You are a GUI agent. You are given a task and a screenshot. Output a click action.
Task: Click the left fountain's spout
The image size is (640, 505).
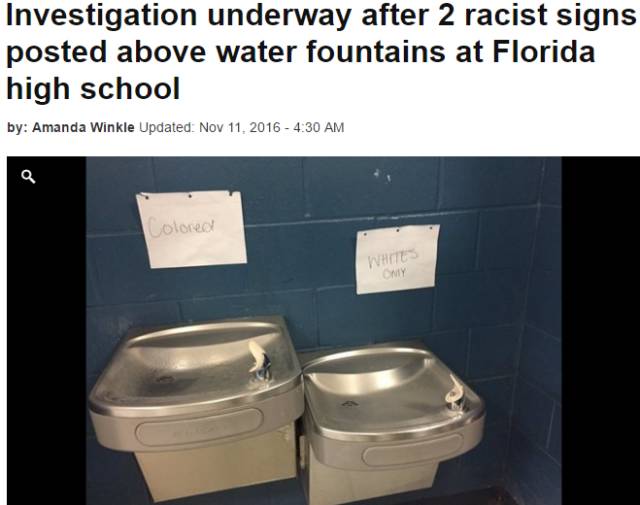260,361
